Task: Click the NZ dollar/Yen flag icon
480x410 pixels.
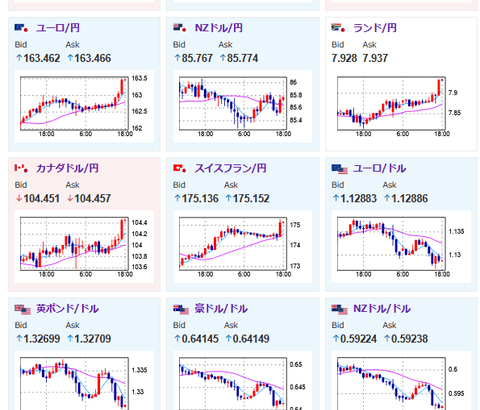Action: pyautogui.click(x=180, y=28)
